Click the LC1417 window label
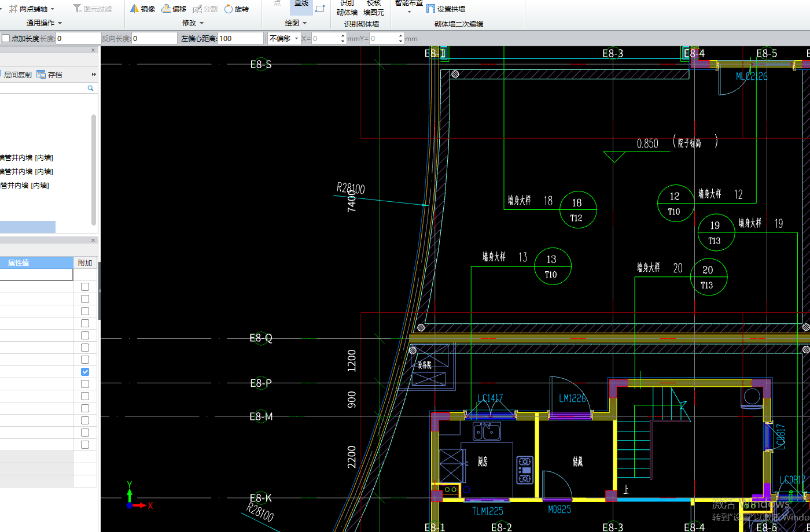 [x=490, y=398]
